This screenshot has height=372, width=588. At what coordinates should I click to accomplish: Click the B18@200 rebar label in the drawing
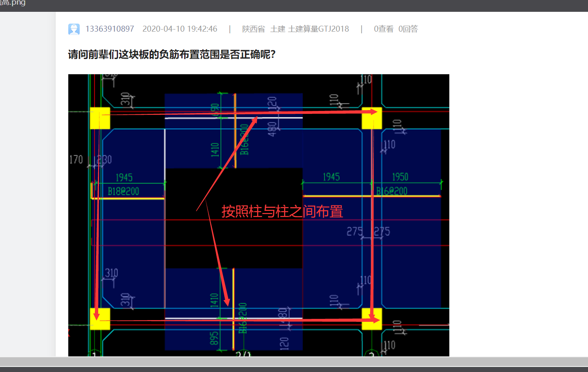click(124, 191)
